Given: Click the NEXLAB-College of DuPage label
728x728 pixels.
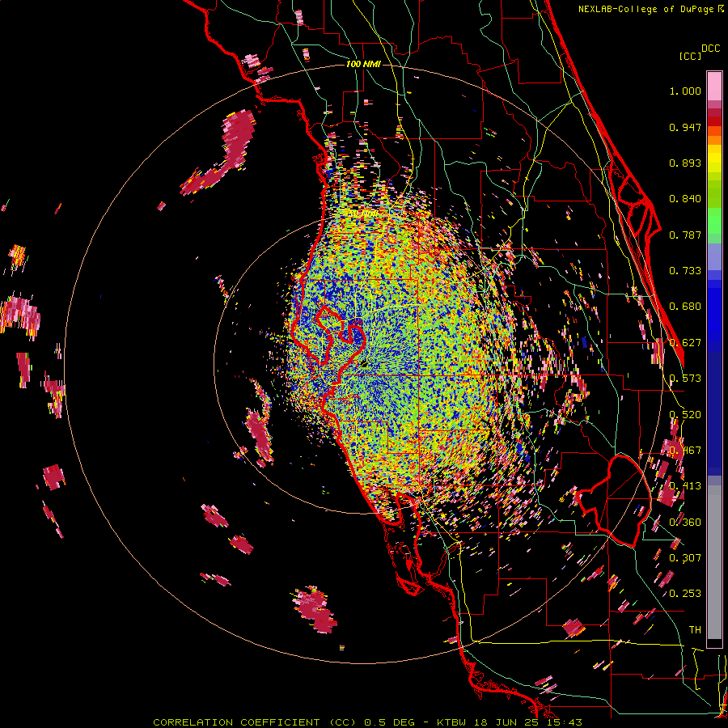Looking at the screenshot, I should point(645,9).
